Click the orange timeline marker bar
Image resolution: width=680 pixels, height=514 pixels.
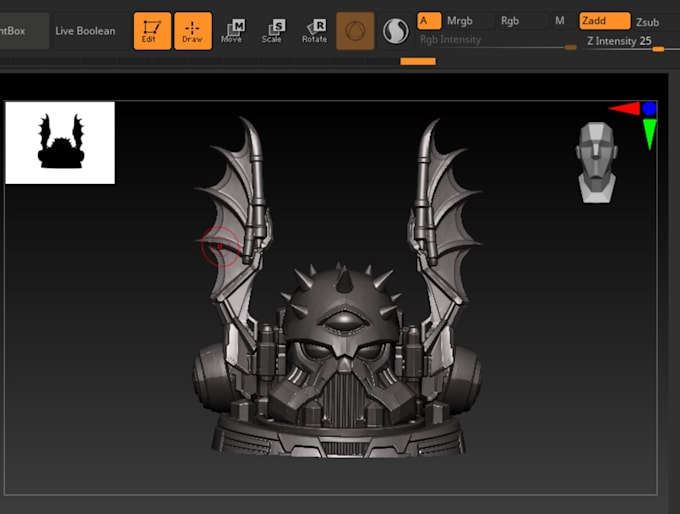tap(418, 62)
